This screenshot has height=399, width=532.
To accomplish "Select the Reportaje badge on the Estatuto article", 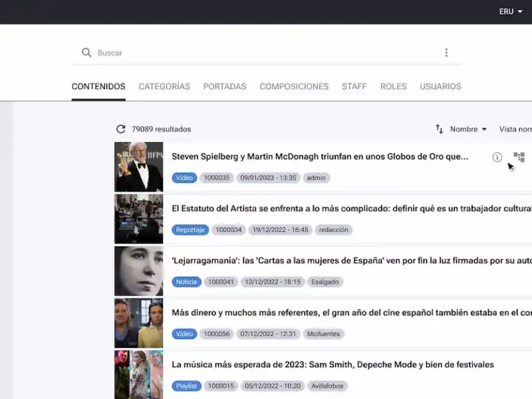I will click(190, 229).
